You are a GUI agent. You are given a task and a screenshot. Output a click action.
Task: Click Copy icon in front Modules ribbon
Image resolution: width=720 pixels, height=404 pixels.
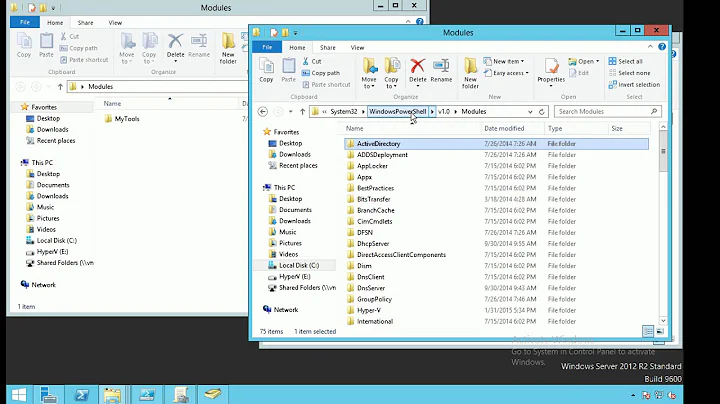(x=266, y=70)
